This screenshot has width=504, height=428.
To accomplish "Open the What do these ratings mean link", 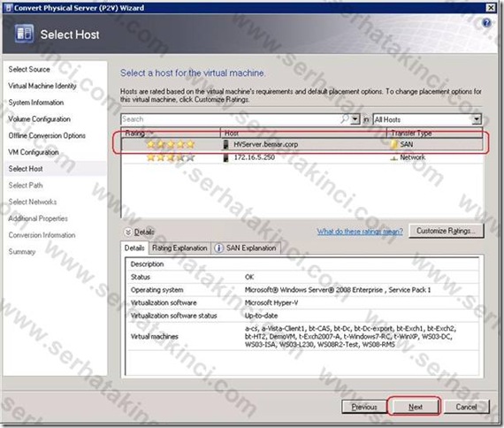I will tap(360, 232).
